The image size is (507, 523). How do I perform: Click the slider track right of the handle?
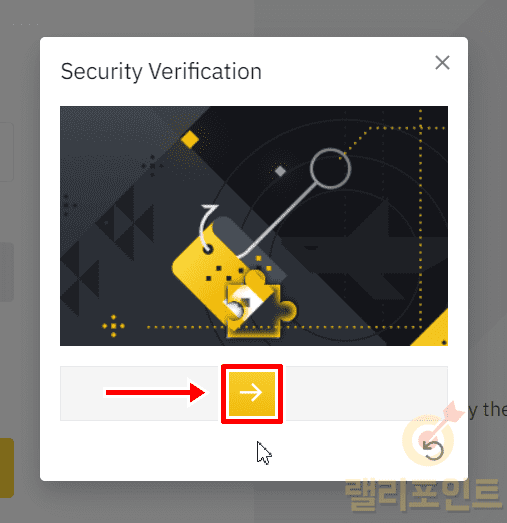point(365,394)
